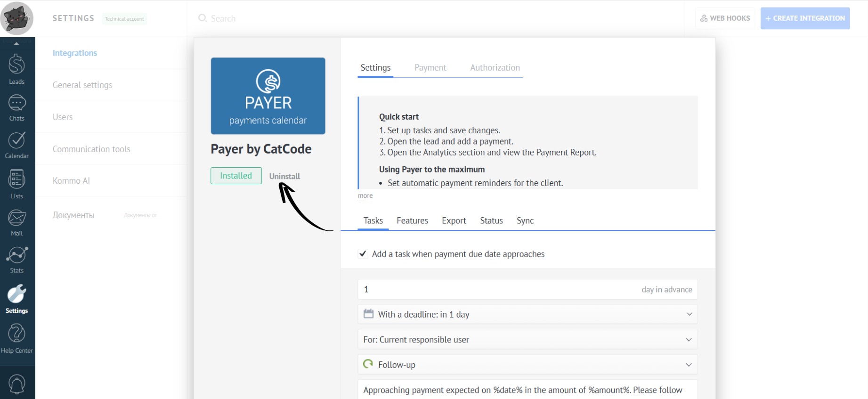Screen dimensions: 868x399
Task: Click the days in advance input field
Action: [x=495, y=289]
